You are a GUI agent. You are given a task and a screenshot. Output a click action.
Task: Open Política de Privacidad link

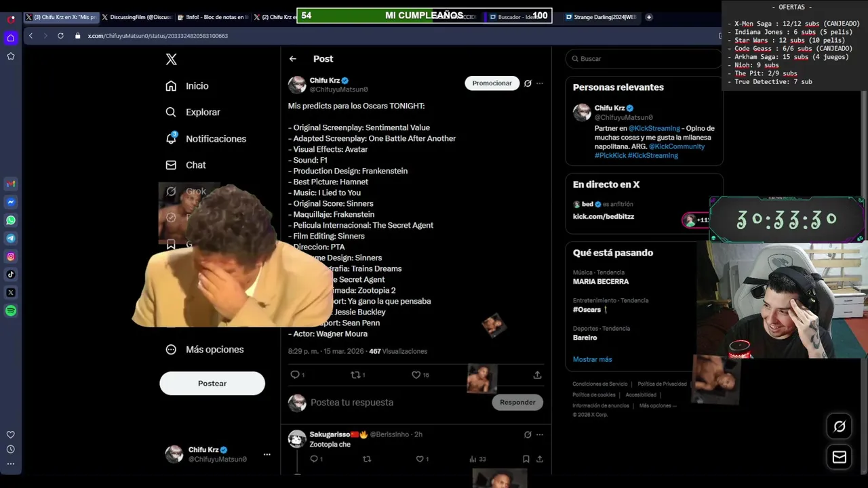pos(663,384)
